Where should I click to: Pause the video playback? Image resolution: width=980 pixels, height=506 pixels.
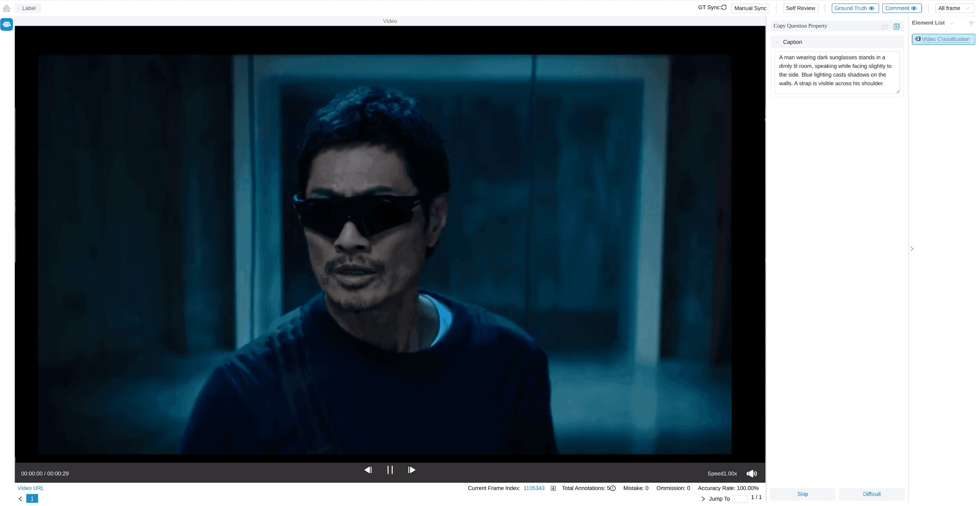tap(389, 470)
